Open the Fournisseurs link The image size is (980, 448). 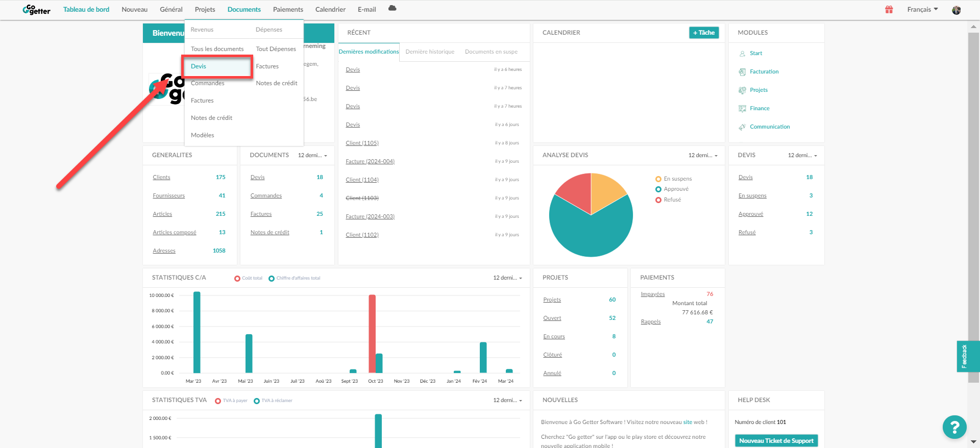coord(168,196)
